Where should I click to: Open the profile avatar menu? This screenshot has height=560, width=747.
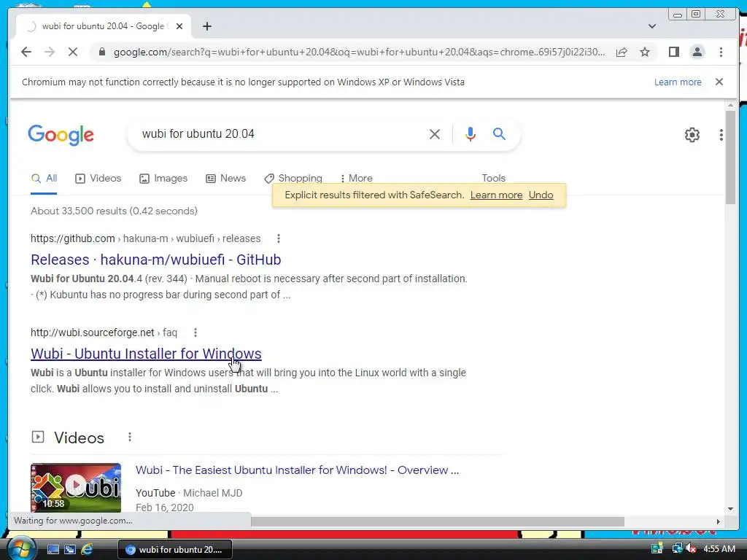[x=697, y=52]
